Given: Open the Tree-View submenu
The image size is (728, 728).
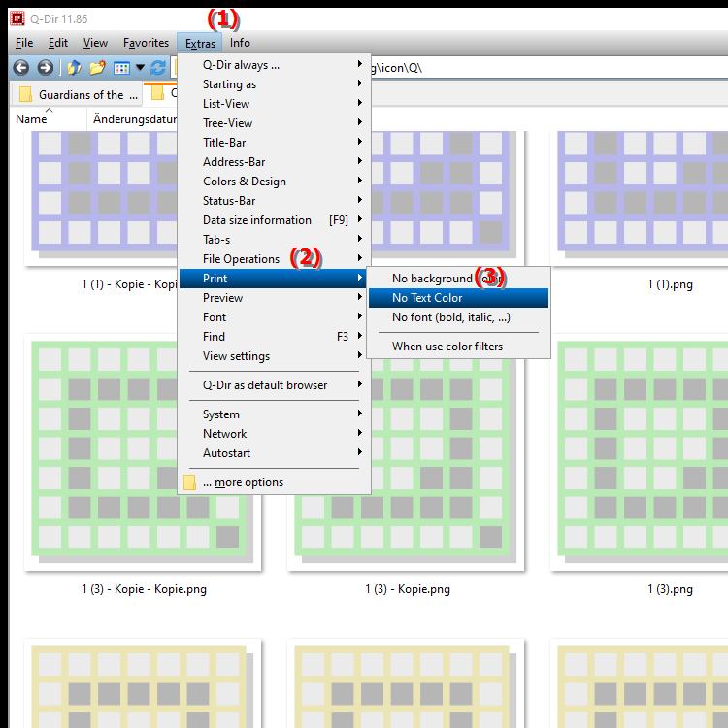Looking at the screenshot, I should pos(274,123).
